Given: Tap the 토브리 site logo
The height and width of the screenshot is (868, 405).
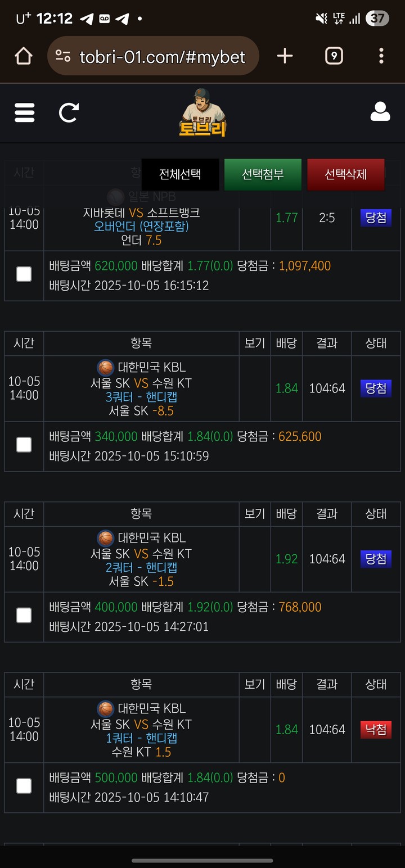Looking at the screenshot, I should (202, 113).
